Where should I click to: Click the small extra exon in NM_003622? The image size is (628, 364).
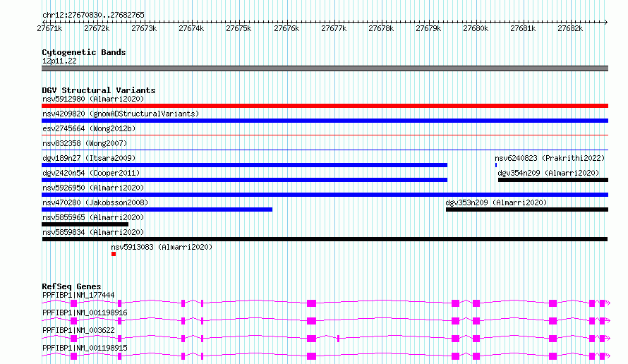click(339, 339)
